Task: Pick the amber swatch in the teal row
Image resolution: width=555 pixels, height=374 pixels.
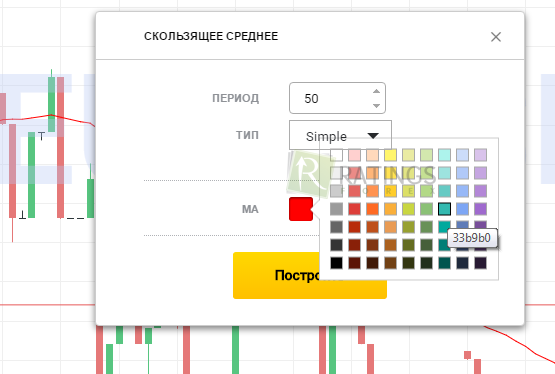Action: (390, 209)
